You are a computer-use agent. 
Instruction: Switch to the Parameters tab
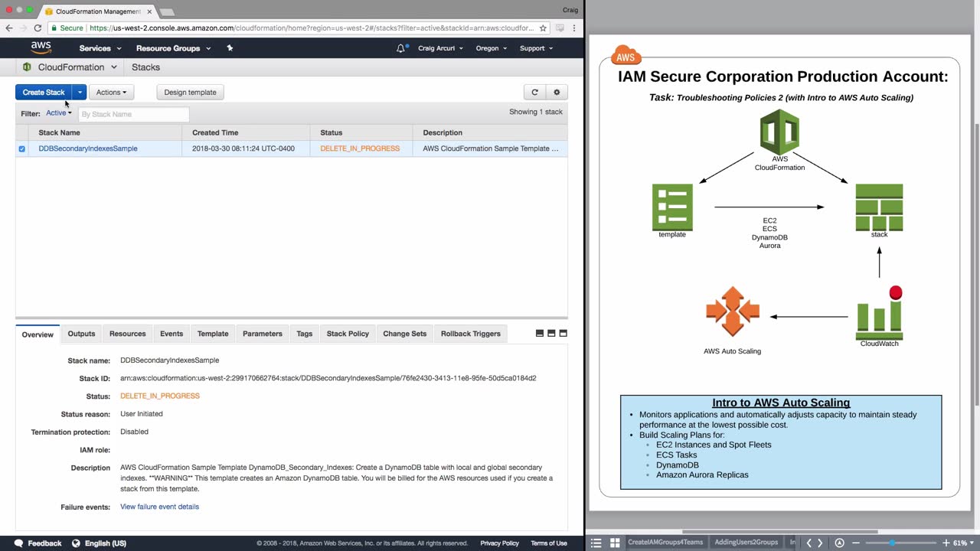(x=263, y=334)
